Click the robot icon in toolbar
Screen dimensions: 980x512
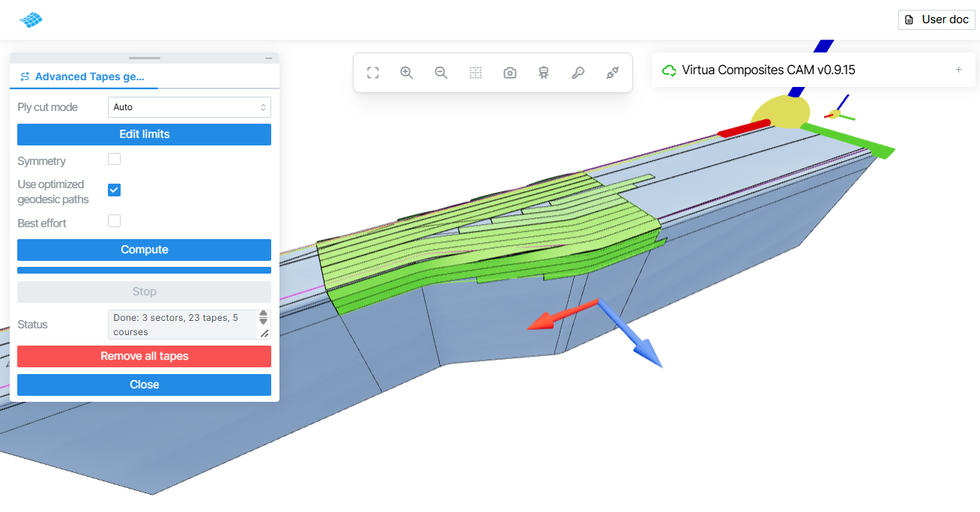544,73
